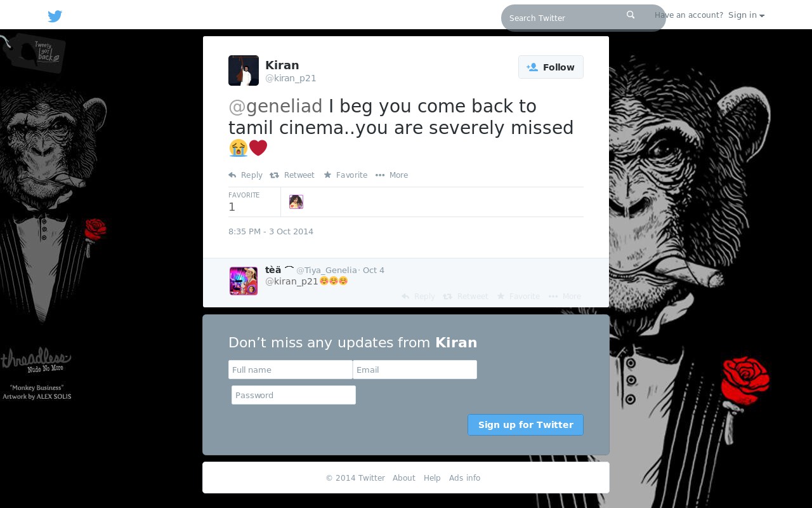
Task: Open the @geneliad mention link
Action: [x=275, y=106]
